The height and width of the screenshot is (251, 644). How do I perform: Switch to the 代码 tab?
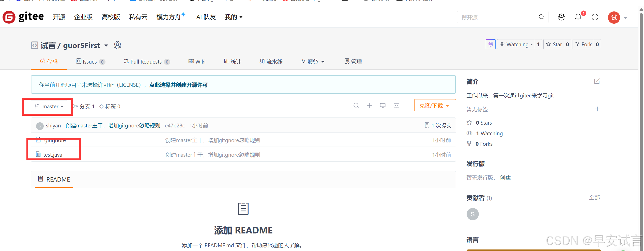[x=49, y=62]
